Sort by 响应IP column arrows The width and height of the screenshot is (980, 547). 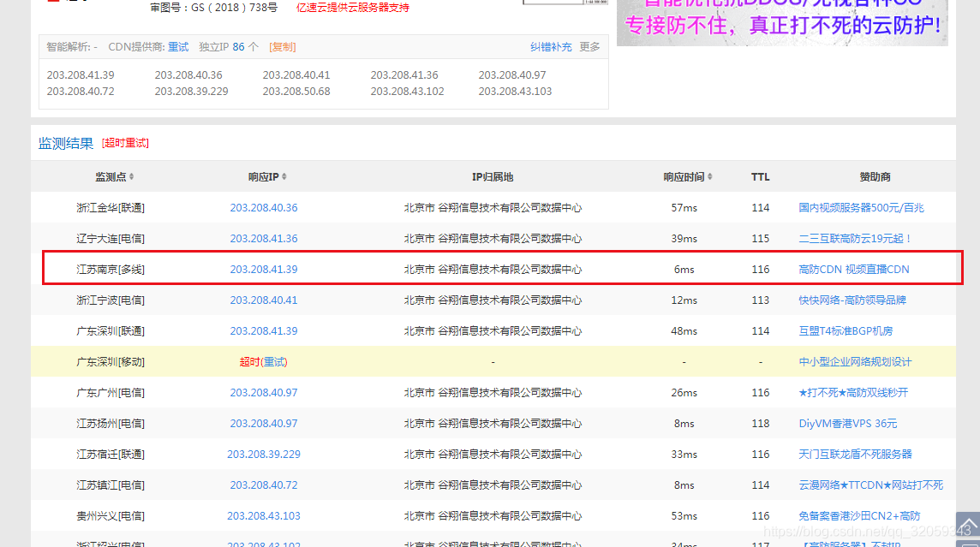pos(284,176)
